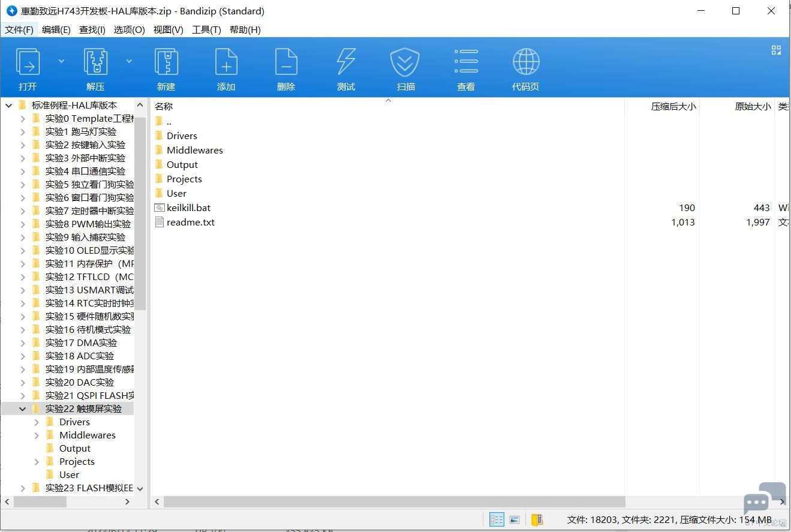Viewport: 791px width, 532px height.
Task: Open the 帮助(H) menu
Action: click(x=245, y=30)
